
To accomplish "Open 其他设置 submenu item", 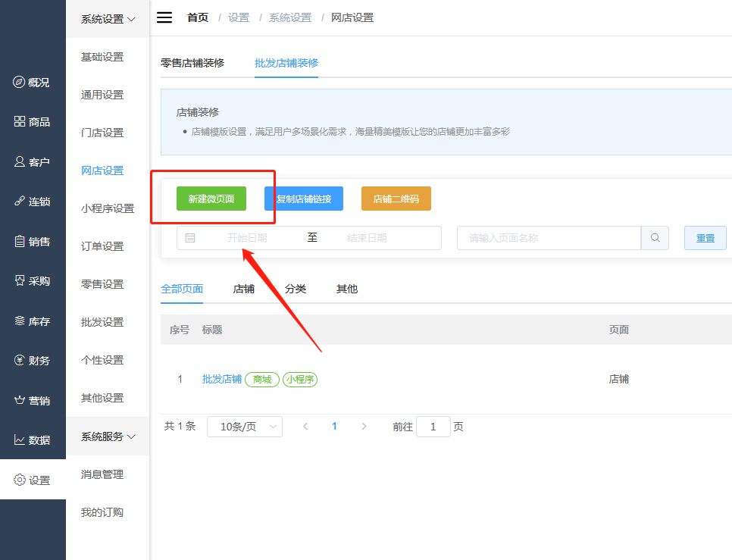I will click(102, 398).
